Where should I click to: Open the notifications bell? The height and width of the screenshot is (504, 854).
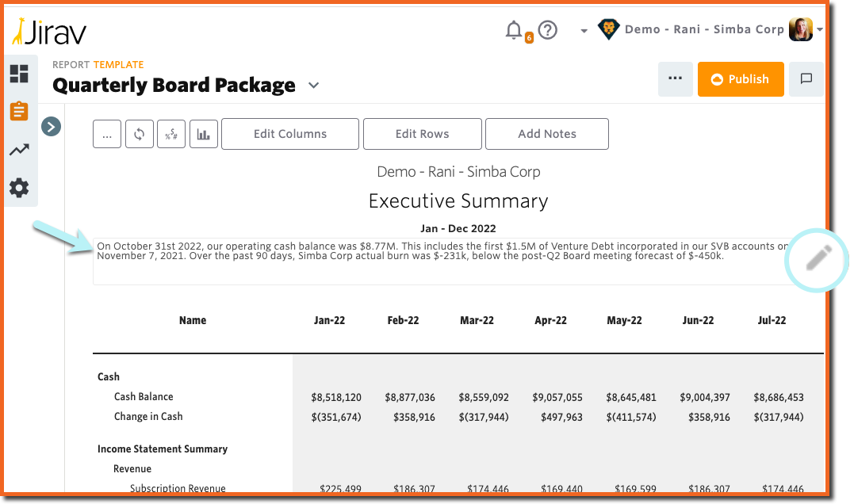click(x=514, y=30)
